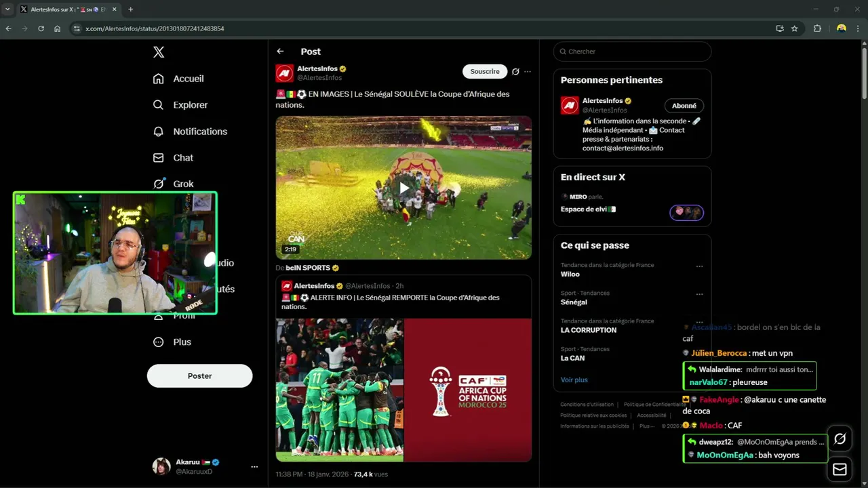Screen dimensions: 868x488
Task: Bookmark the page with star icon
Action: point(794,28)
